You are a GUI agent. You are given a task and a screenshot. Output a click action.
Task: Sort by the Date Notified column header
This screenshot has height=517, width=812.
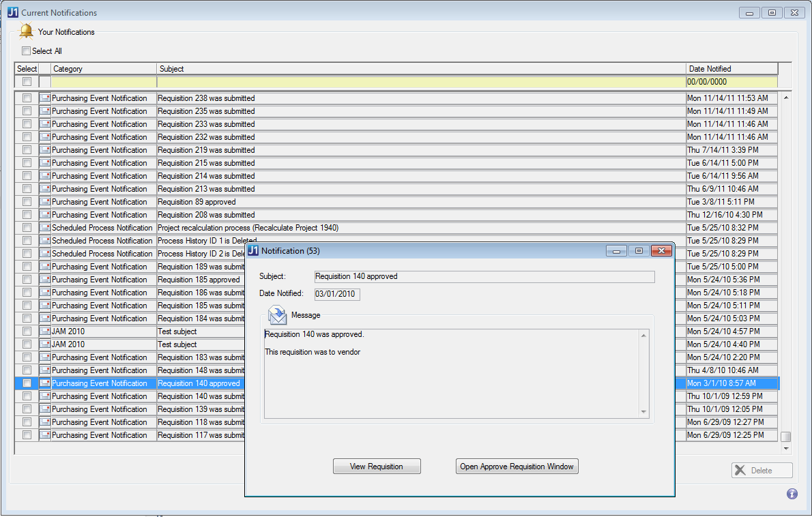coord(731,69)
